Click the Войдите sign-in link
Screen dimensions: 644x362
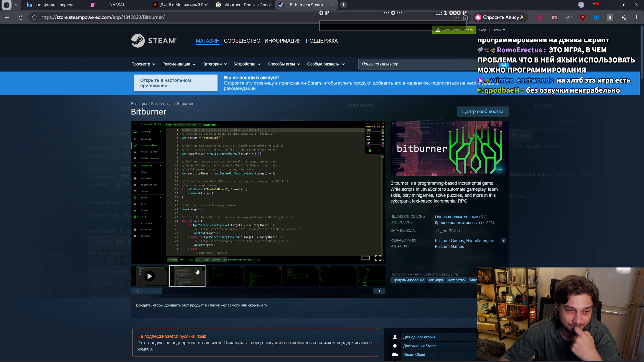pyautogui.click(x=143, y=305)
